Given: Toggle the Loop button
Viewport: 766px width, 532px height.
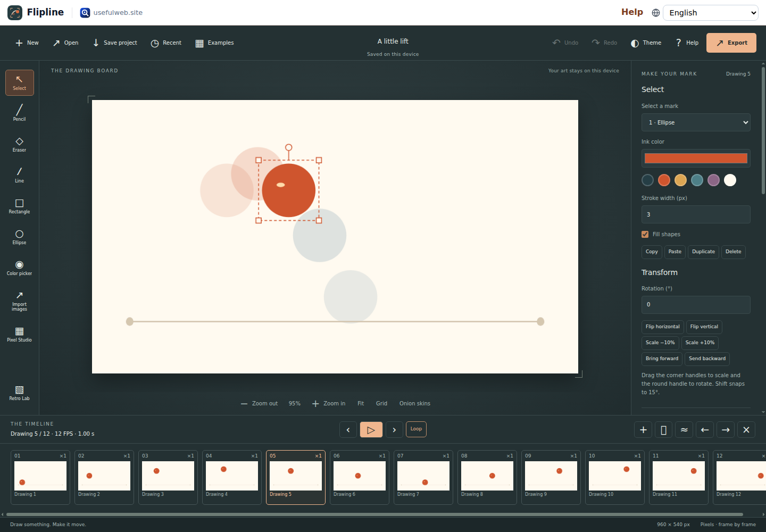Looking at the screenshot, I should tap(416, 429).
